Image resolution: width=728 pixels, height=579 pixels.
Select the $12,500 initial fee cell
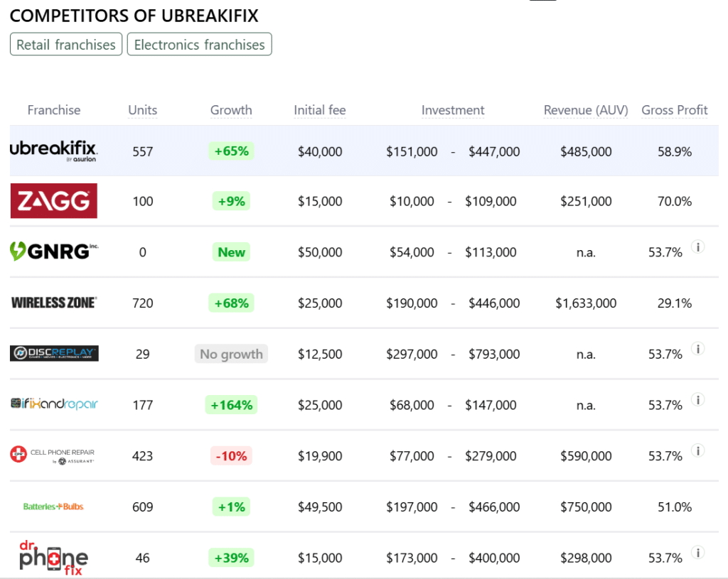tap(320, 354)
